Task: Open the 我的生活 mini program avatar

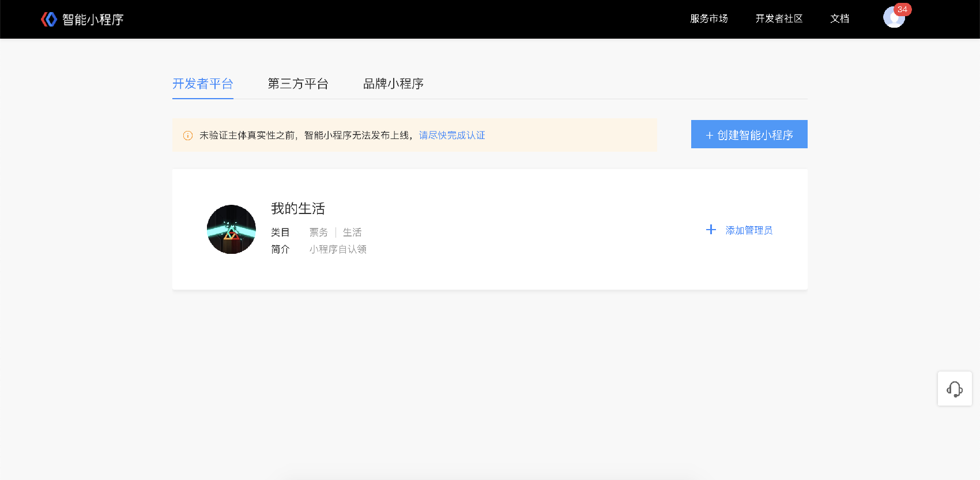Action: point(231,230)
